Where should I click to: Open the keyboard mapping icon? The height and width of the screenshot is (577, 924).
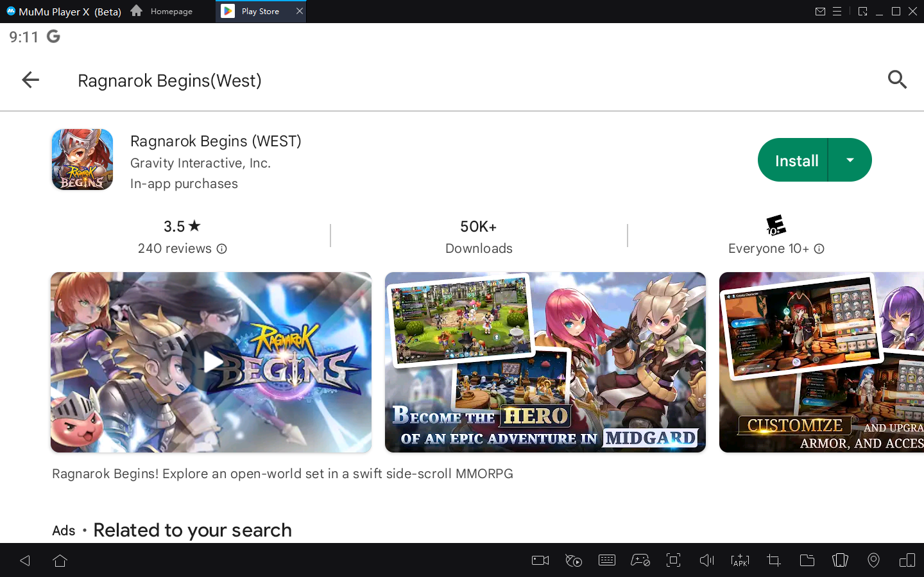(607, 560)
